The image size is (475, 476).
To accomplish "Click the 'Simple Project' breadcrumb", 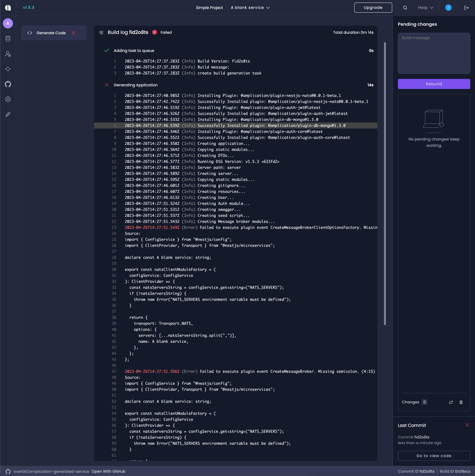I will [209, 8].
